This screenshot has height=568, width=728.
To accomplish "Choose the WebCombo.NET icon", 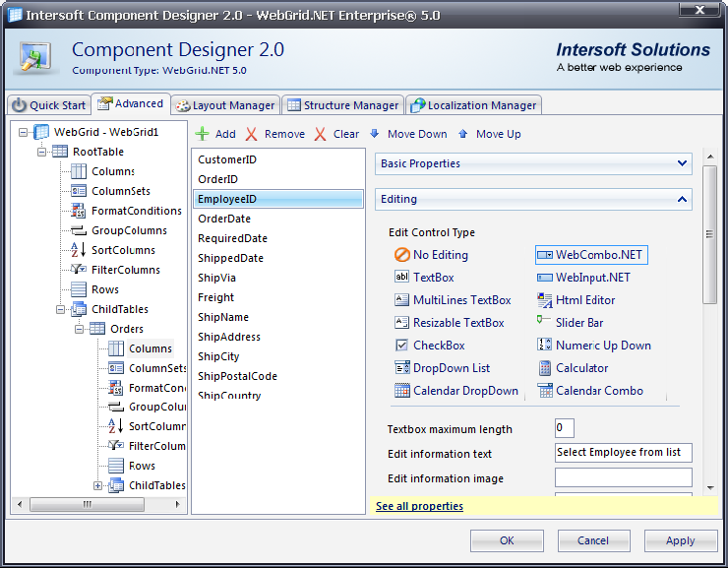I will 545,255.
